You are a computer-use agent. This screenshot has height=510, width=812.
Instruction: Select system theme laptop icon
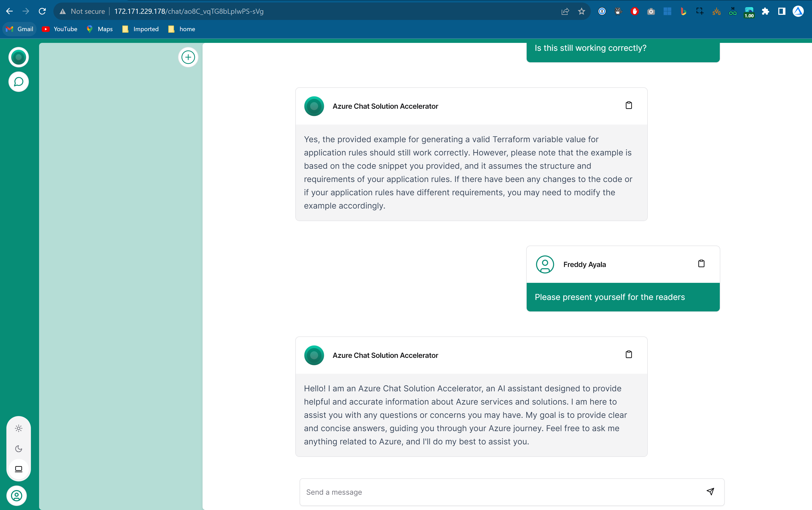coord(19,469)
